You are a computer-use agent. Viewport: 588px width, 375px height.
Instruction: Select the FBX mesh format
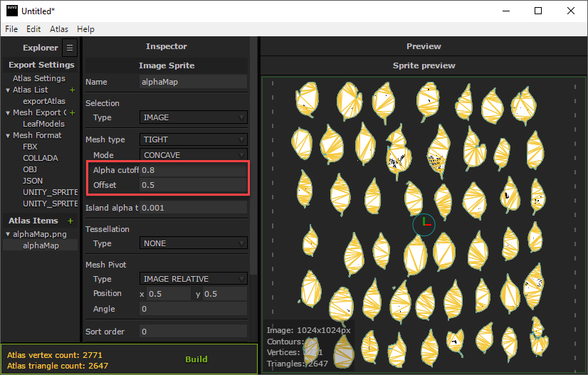(x=30, y=147)
